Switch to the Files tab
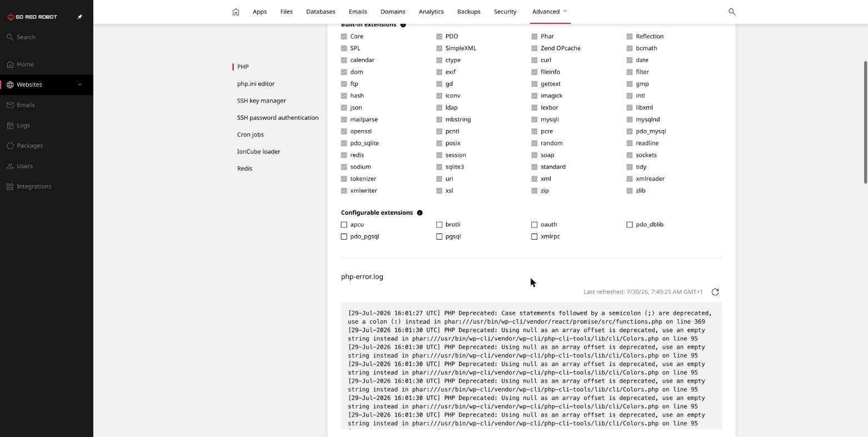Viewport: 868px width, 437px height. 286,12
